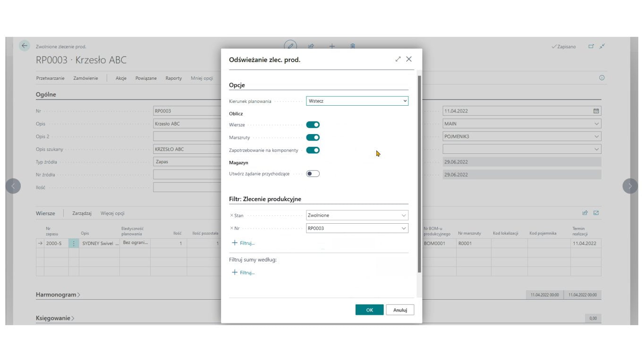This screenshot has height=362, width=644.
Task: Click the SYDNEY Swivel description cell
Action: [x=99, y=244]
